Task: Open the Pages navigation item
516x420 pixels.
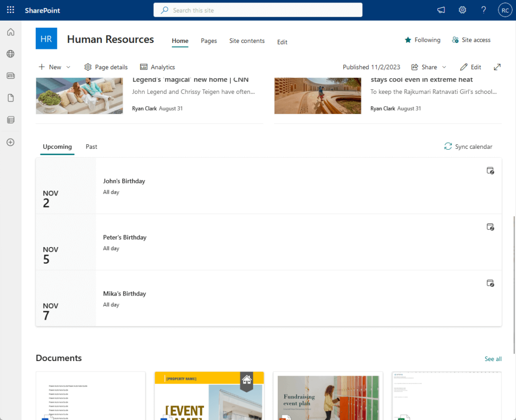Action: 209,41
